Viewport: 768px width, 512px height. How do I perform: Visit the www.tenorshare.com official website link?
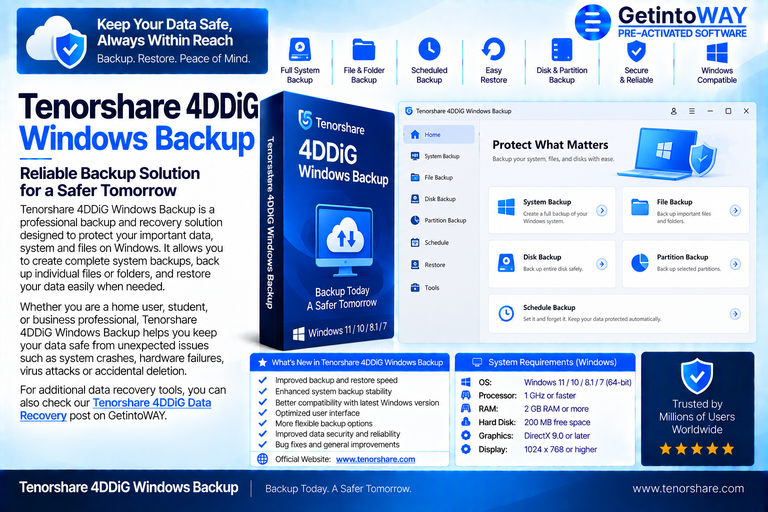[376, 460]
